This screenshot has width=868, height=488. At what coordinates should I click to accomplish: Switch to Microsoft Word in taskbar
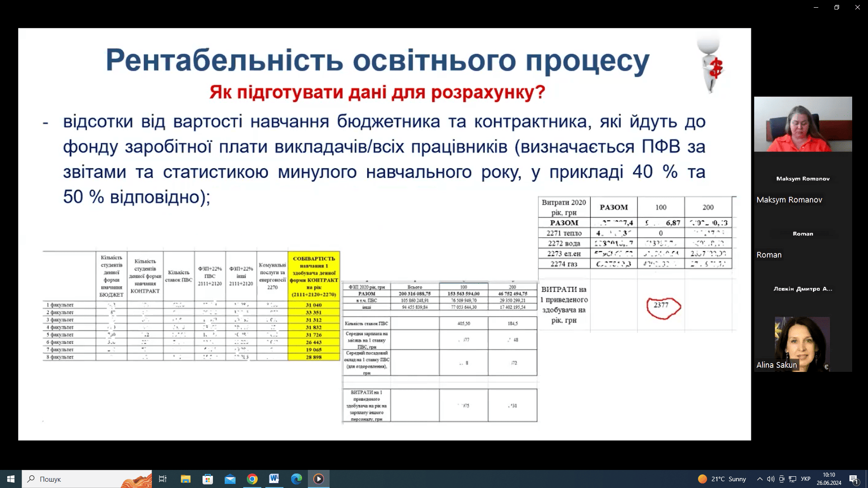[274, 479]
